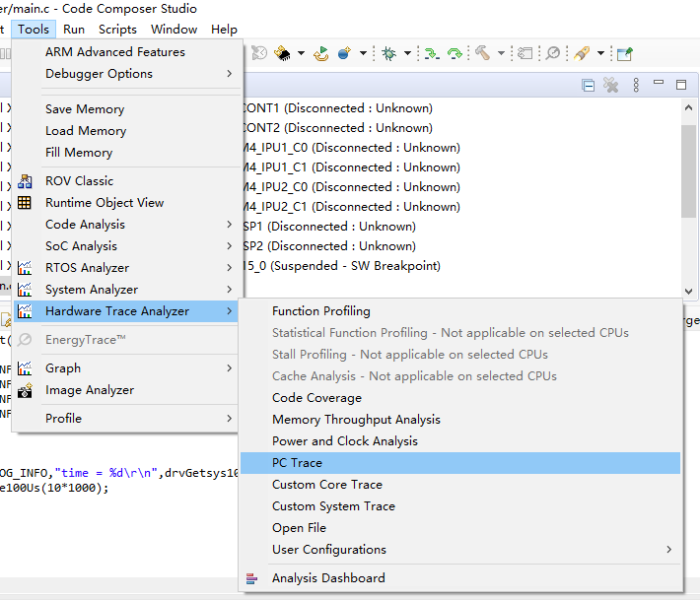
Task: Click the Debug view scroll up arrow
Action: click(688, 107)
